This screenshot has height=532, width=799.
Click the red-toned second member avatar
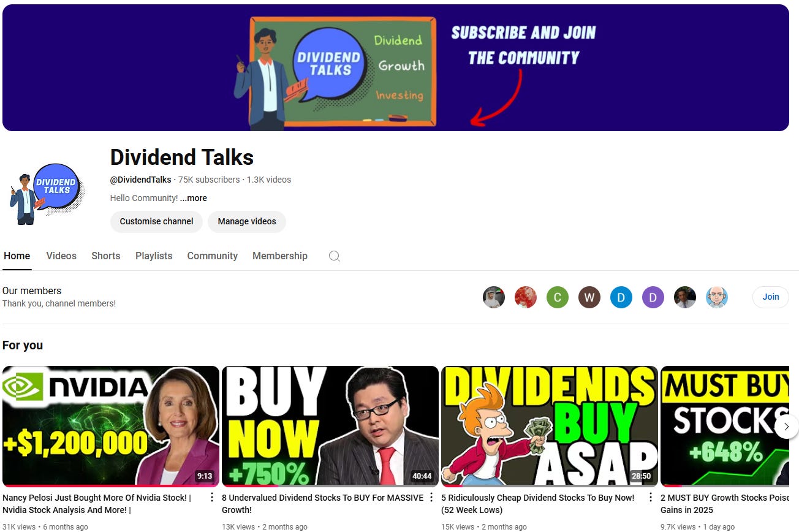[526, 298]
